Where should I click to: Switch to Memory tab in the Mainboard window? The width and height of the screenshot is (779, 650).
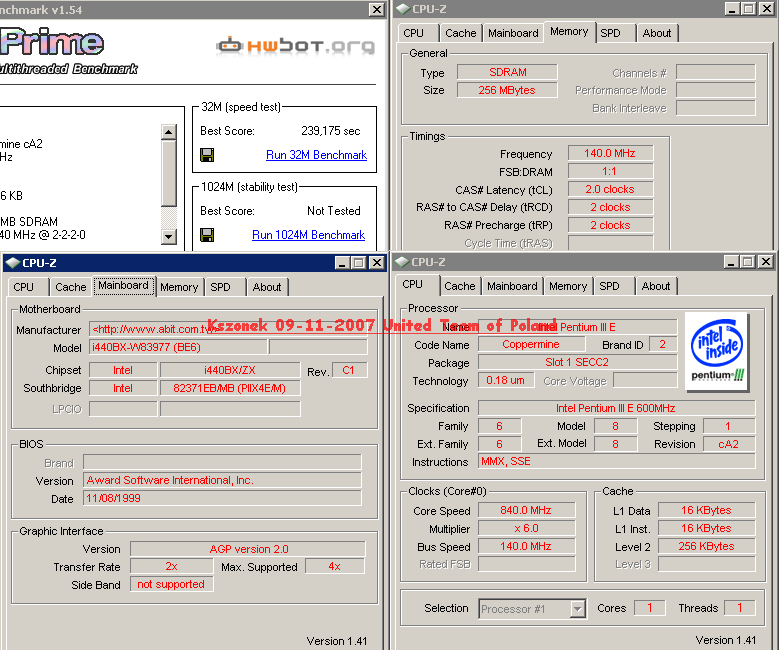(x=179, y=287)
